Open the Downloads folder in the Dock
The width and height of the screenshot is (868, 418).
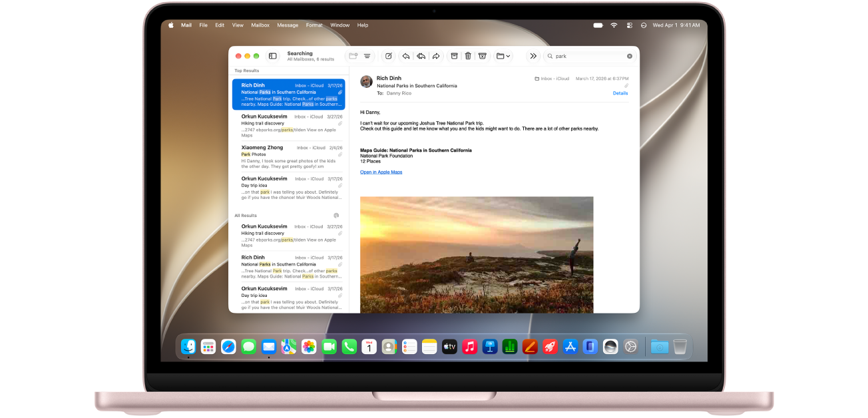point(660,347)
